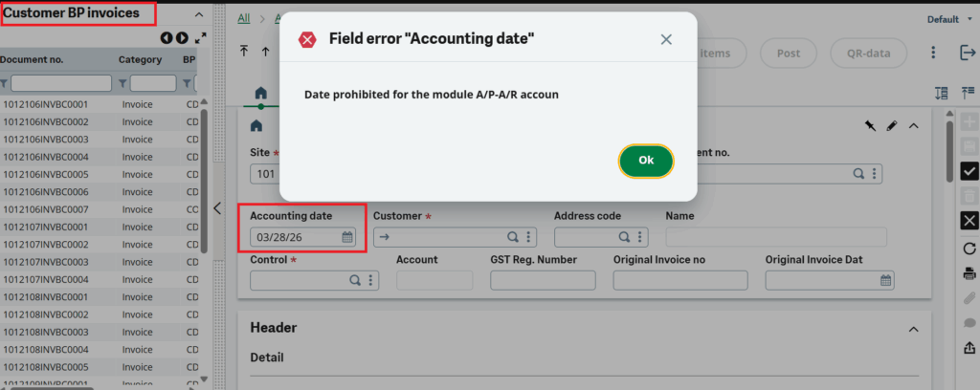Click the pencil edit icon in the section header
This screenshot has width=980, height=390.
(x=891, y=125)
